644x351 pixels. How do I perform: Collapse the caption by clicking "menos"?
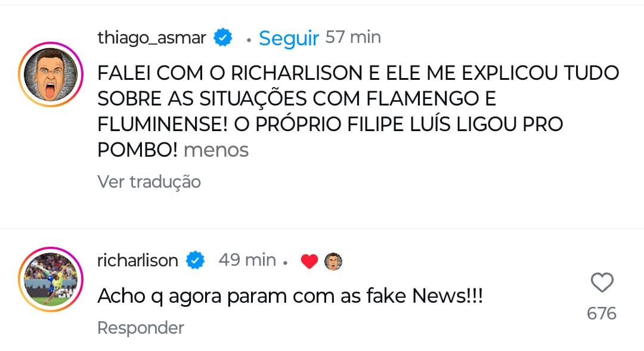point(216,150)
